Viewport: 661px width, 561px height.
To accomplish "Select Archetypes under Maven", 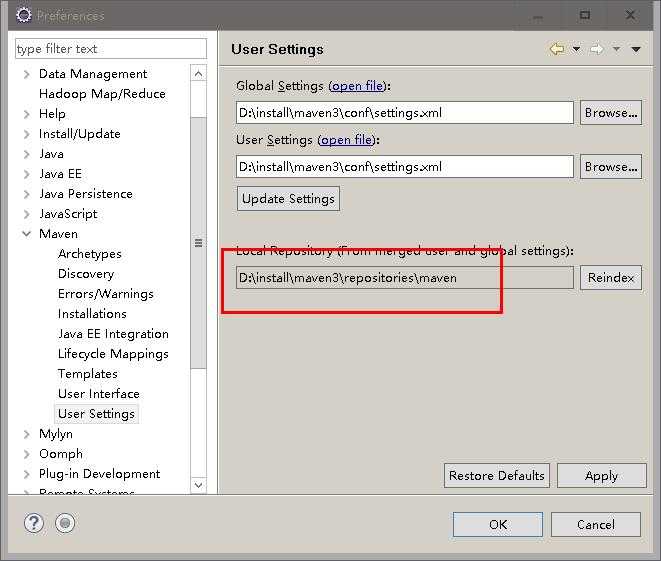I will click(90, 254).
